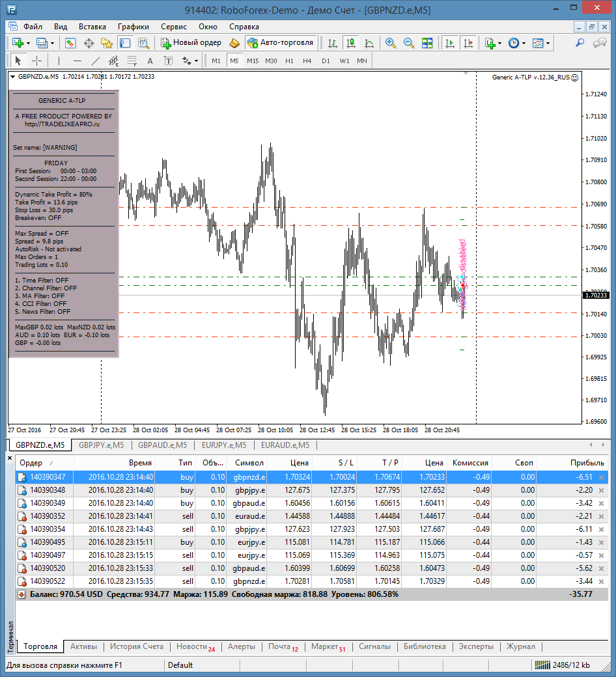
Task: Switch to the GBPJPY.e,M5 chart tab
Action: tap(101, 445)
